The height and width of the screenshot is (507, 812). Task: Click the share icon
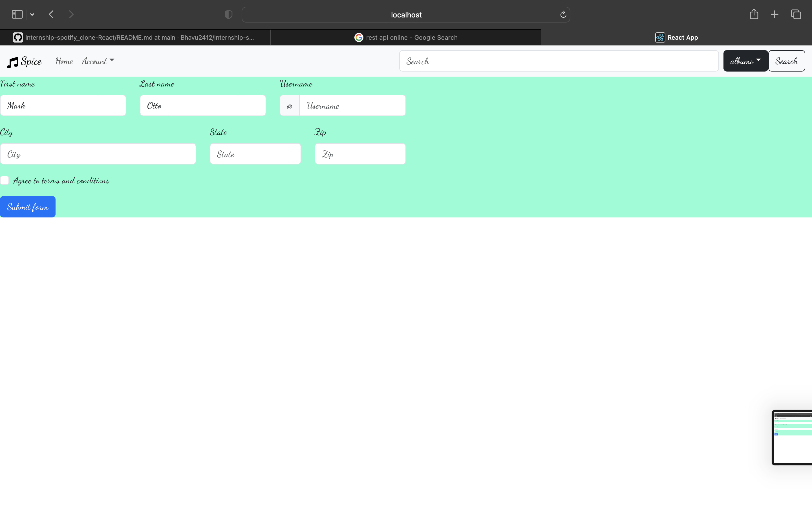click(x=753, y=14)
